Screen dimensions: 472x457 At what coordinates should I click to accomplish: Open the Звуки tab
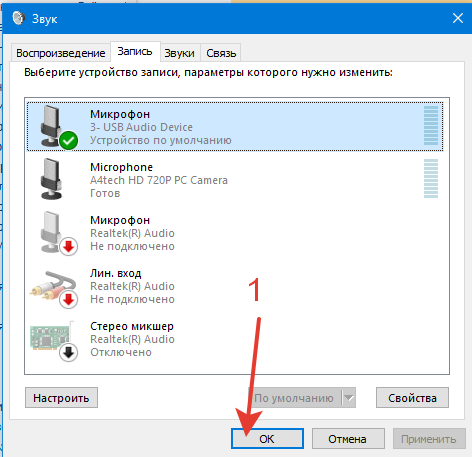(x=179, y=53)
